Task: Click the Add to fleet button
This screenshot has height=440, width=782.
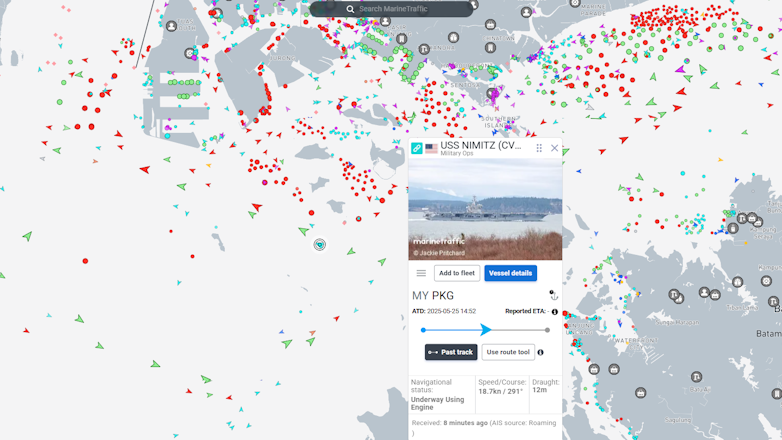Action: 456,273
